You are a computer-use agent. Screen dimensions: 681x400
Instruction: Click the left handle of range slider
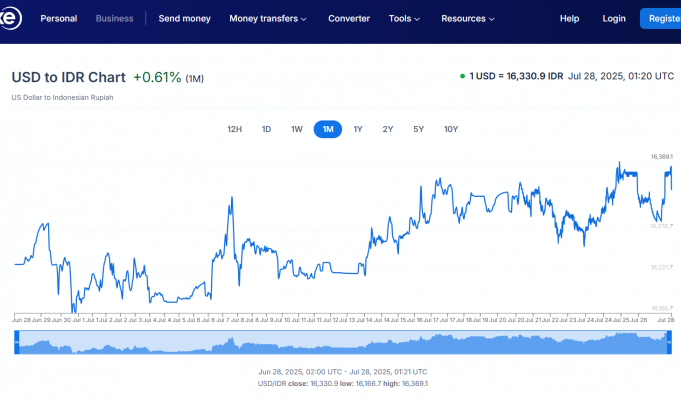15,343
